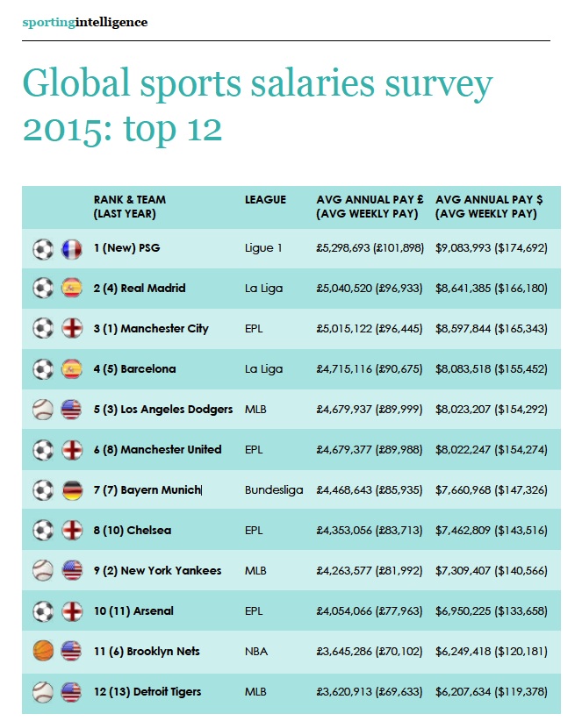Click the US flag in New York Yankees row

click(x=73, y=571)
